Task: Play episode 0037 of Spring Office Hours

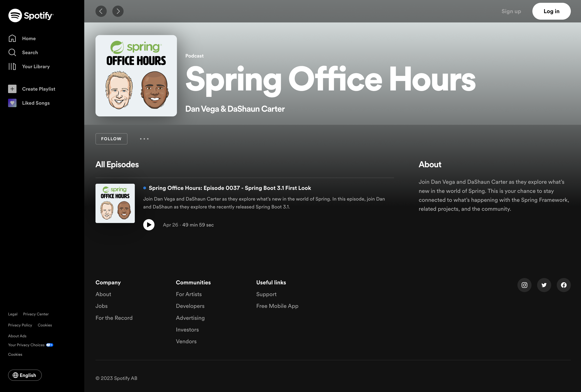Action: tap(149, 225)
